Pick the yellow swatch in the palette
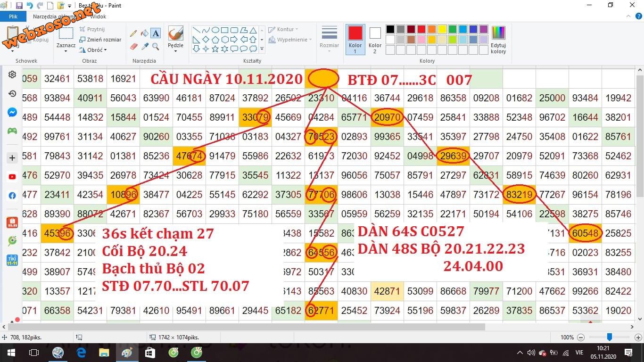The width and height of the screenshot is (644, 362). pos(442,29)
